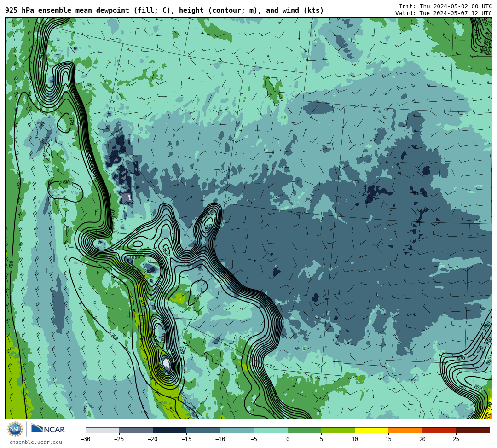Click the '5' colorbar tick label
This screenshot has height=448, width=497.
pyautogui.click(x=321, y=439)
